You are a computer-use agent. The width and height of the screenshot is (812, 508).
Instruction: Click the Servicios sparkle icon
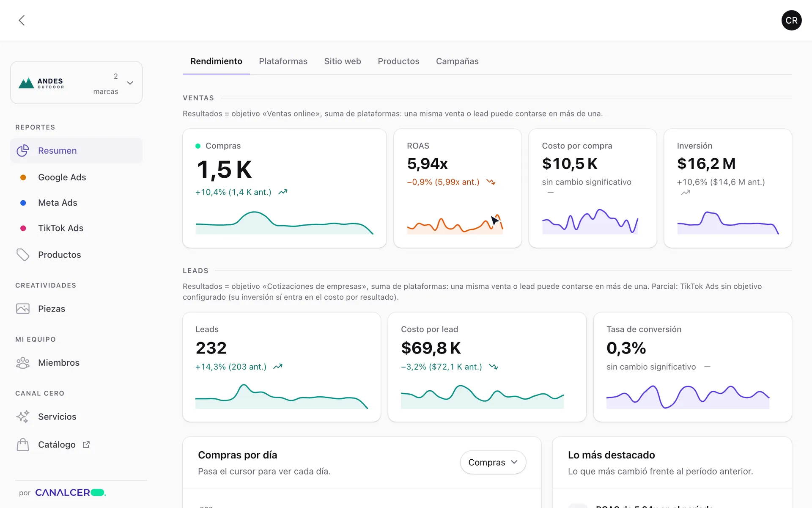tap(23, 417)
